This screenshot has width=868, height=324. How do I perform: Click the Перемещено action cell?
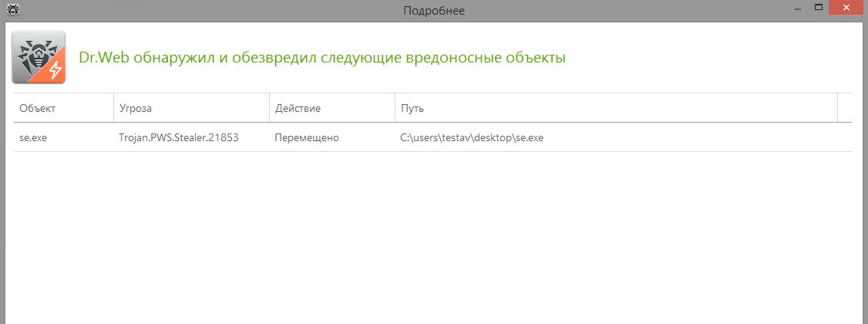pyautogui.click(x=307, y=138)
